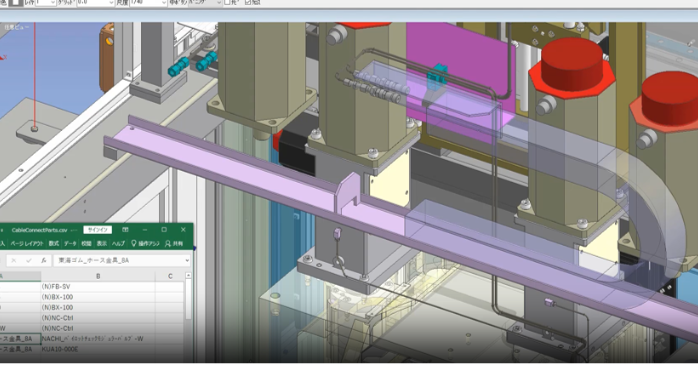Open the 表示 ribbon tab
The height and width of the screenshot is (365, 698).
tap(102, 243)
